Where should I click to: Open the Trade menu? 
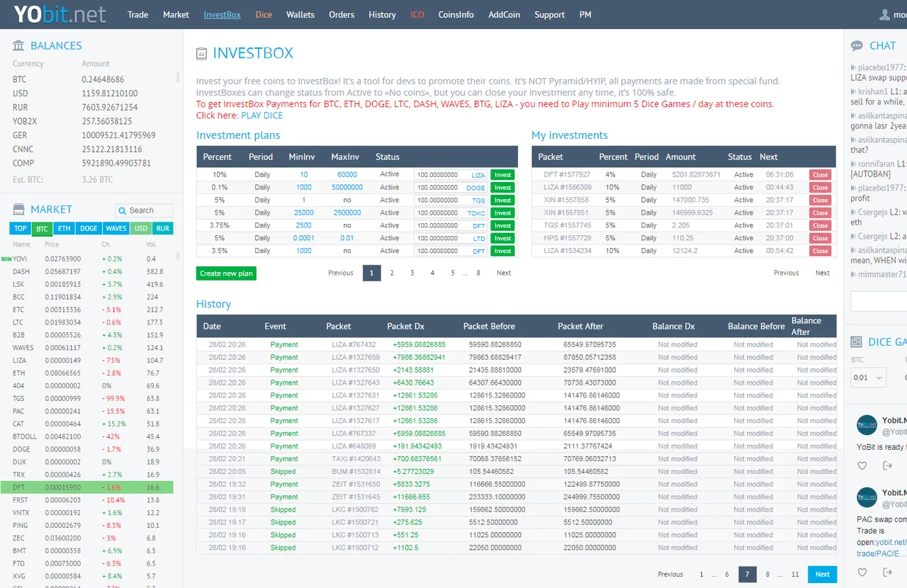pos(137,14)
